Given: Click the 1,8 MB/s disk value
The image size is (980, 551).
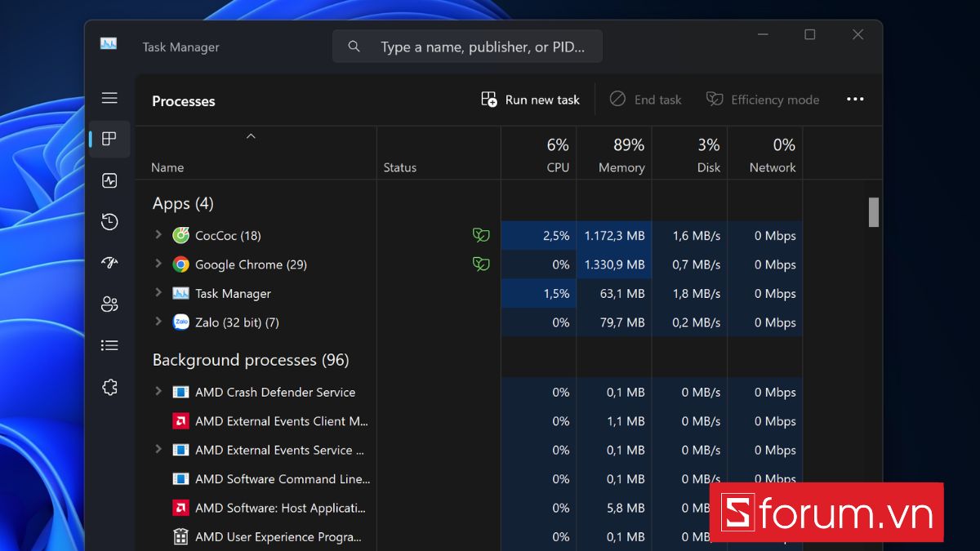Looking at the screenshot, I should [x=697, y=293].
